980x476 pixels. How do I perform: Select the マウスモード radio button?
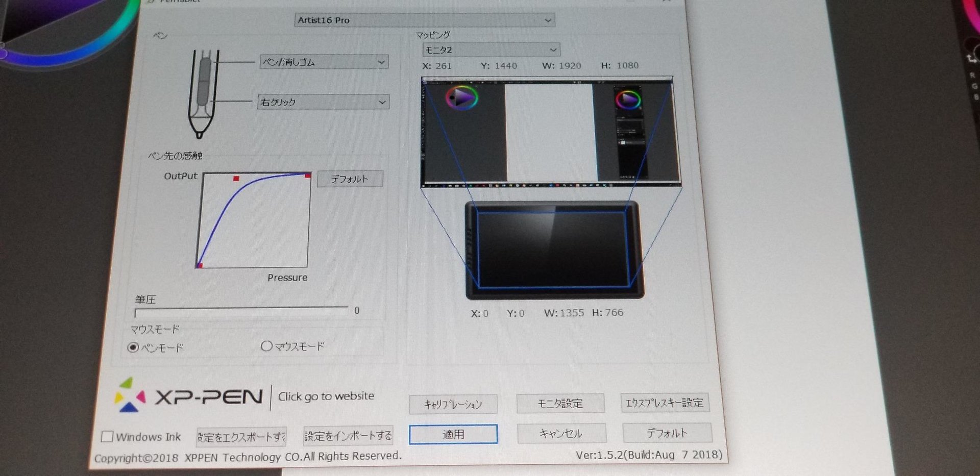point(266,346)
